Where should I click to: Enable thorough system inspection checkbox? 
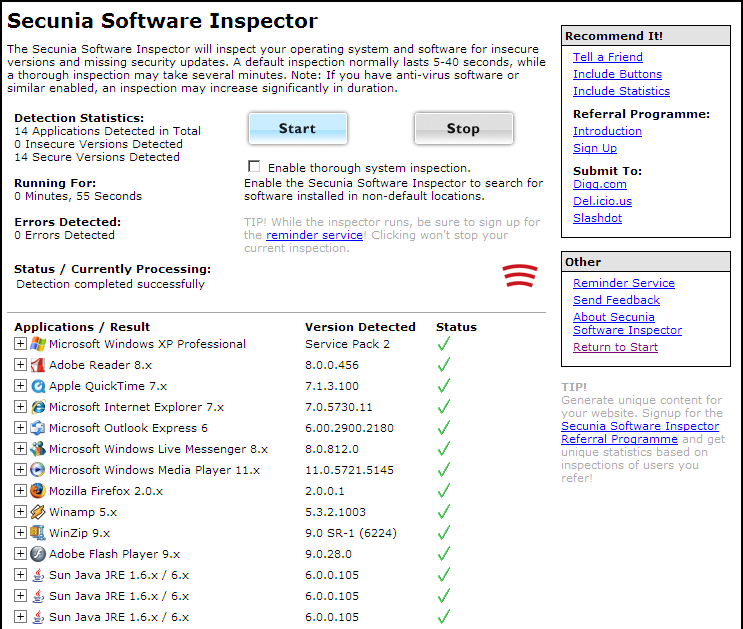point(254,166)
